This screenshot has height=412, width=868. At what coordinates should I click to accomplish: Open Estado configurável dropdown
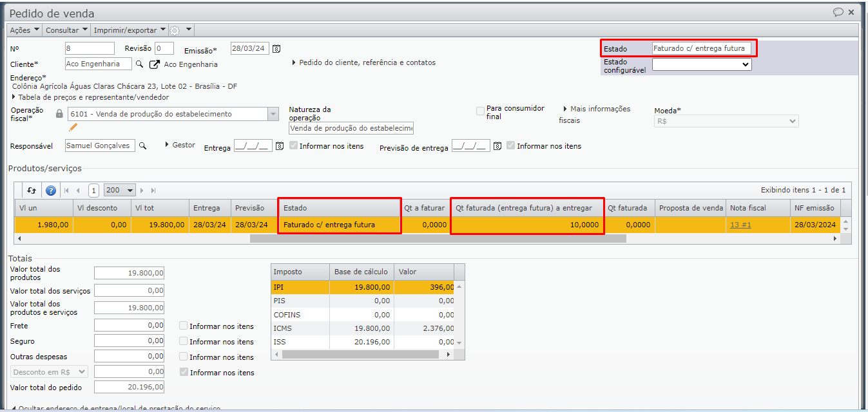(702, 64)
